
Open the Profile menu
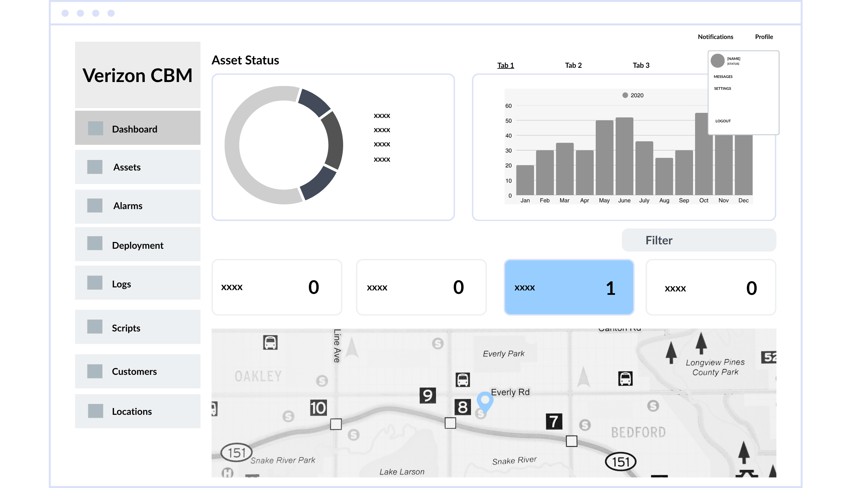click(764, 37)
